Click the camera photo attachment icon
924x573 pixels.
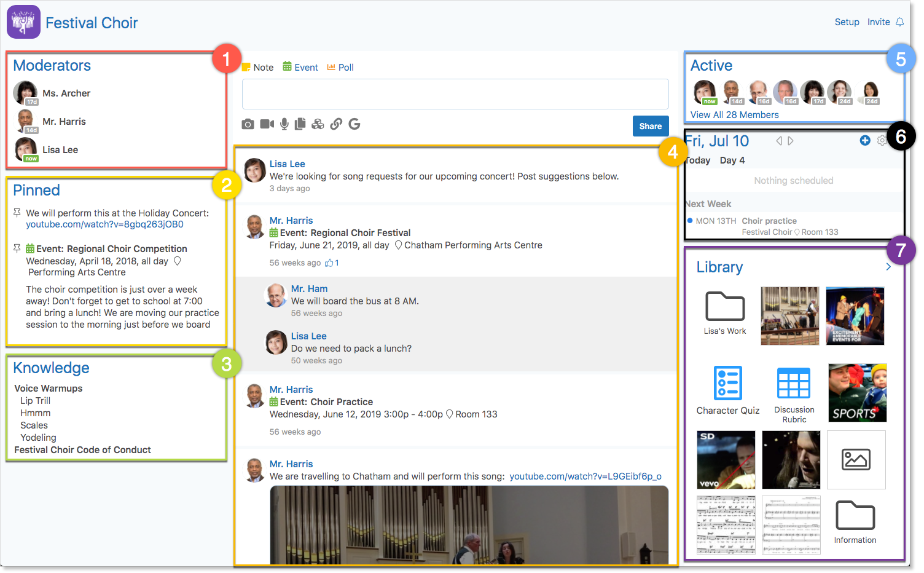click(x=248, y=124)
